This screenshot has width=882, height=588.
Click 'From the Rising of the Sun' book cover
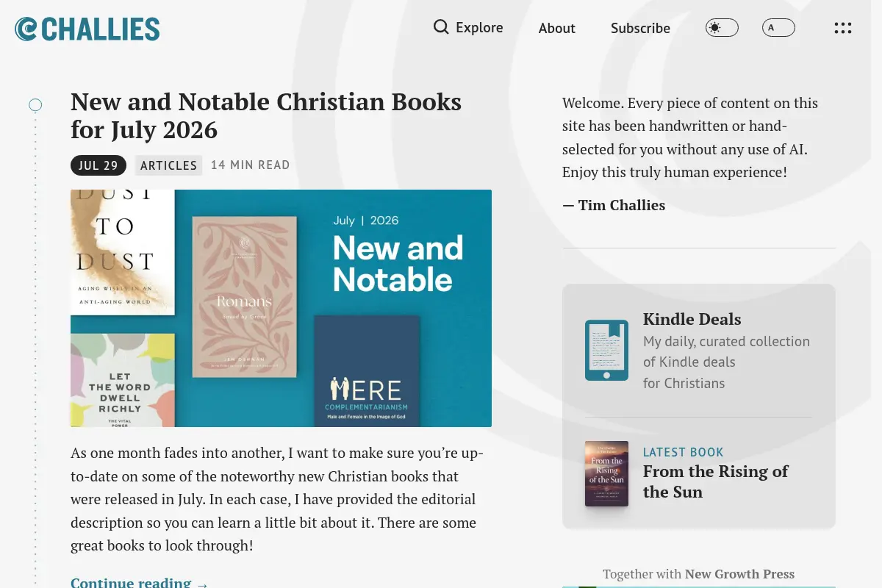point(606,473)
